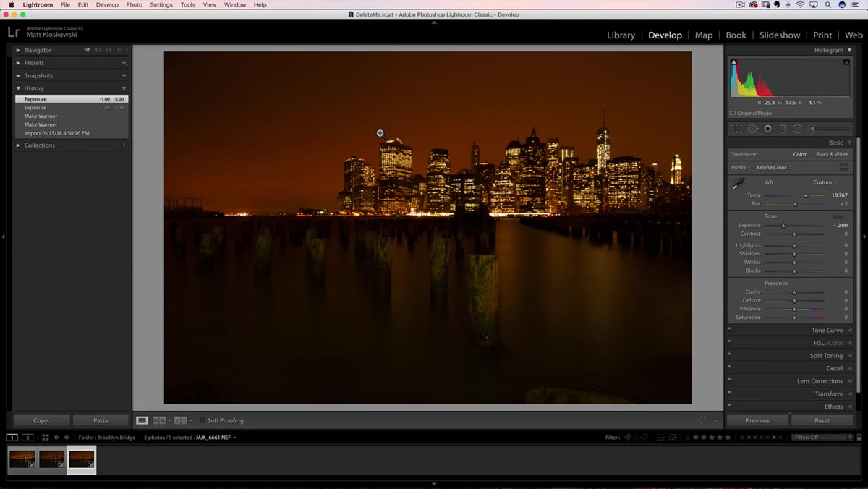The image size is (868, 489).
Task: Toggle the Detail panel switch
Action: tap(729, 367)
